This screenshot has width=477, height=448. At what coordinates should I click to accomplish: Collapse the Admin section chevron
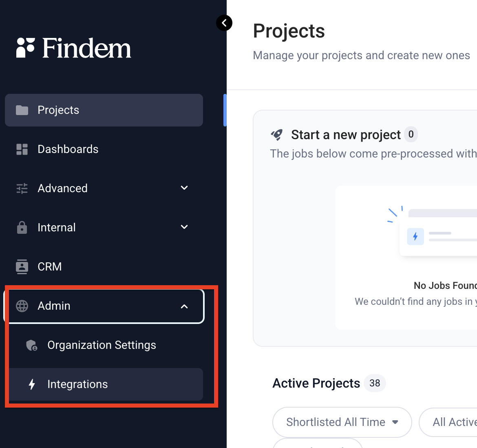tap(184, 306)
